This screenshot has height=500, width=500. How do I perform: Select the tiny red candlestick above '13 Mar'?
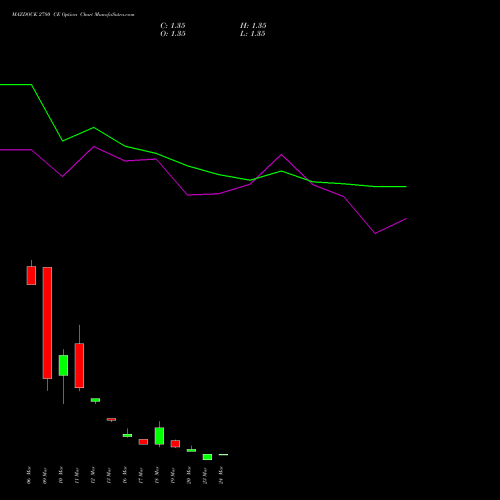111,419
